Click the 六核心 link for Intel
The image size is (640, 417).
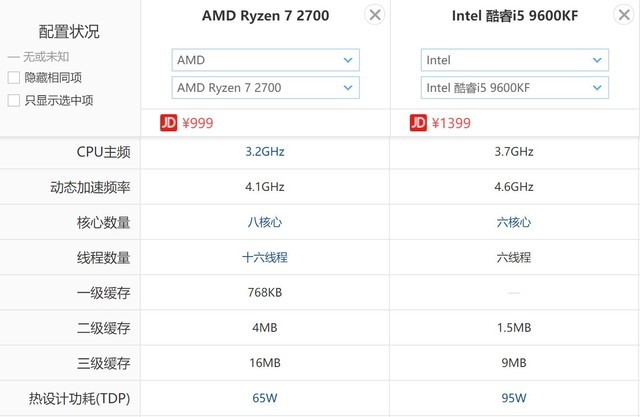513,222
